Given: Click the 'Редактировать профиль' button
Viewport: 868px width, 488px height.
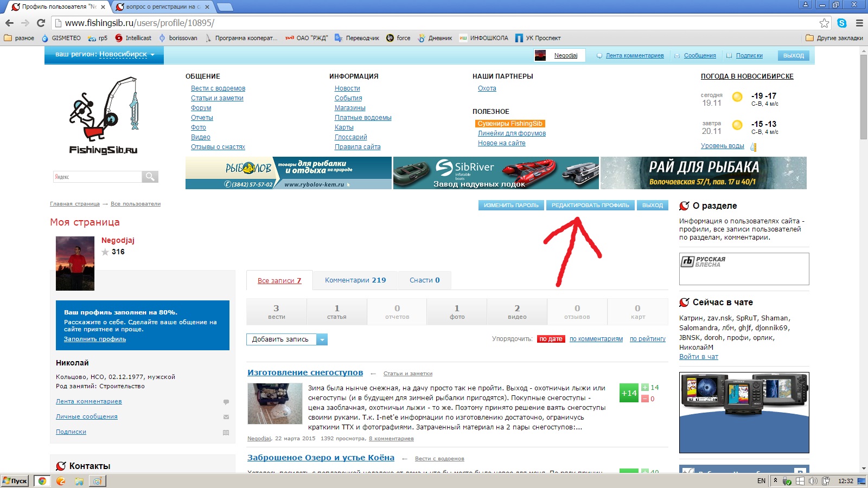Looking at the screenshot, I should 590,206.
